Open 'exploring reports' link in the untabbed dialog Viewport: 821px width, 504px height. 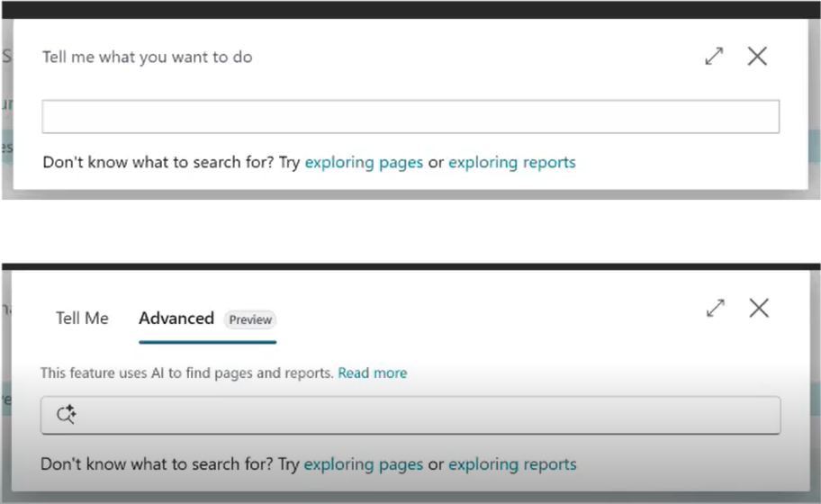click(511, 163)
